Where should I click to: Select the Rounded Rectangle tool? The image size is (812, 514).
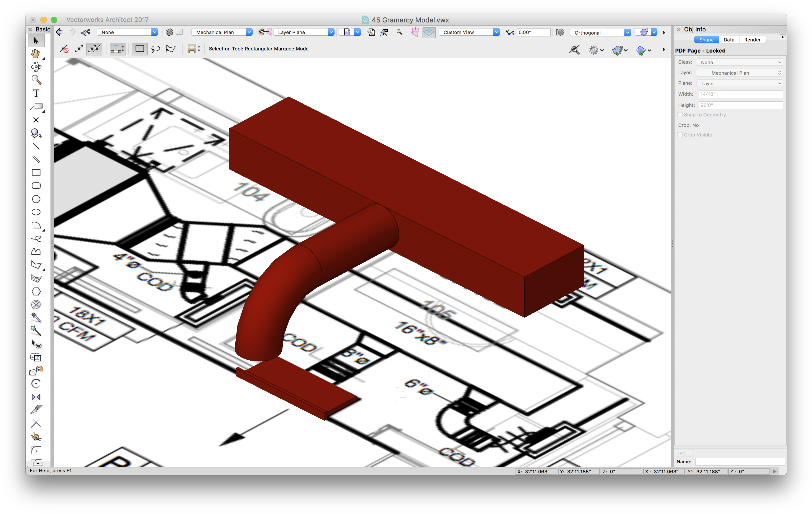coord(36,186)
